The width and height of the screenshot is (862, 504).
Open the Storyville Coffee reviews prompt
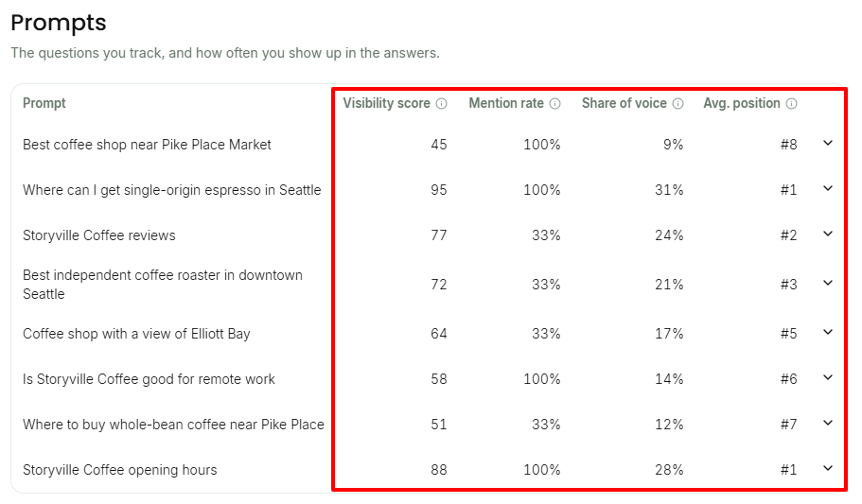pyautogui.click(x=99, y=235)
